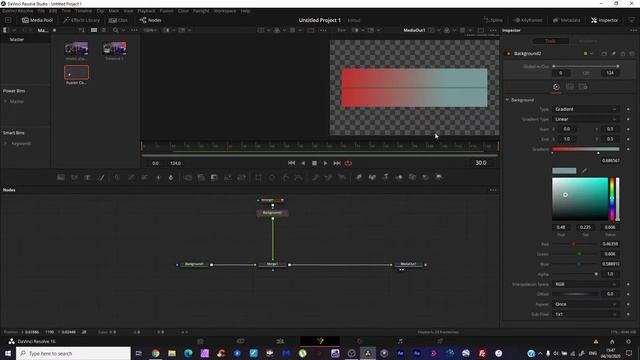Screen dimensions: 640x360
Task: Add a pRender node from the toolbar
Action: pos(342,177)
